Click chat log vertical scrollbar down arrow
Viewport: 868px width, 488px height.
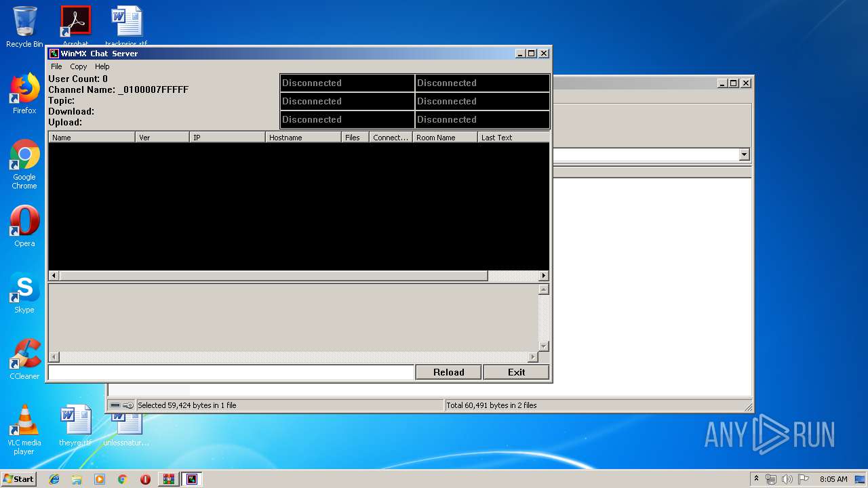click(543, 346)
